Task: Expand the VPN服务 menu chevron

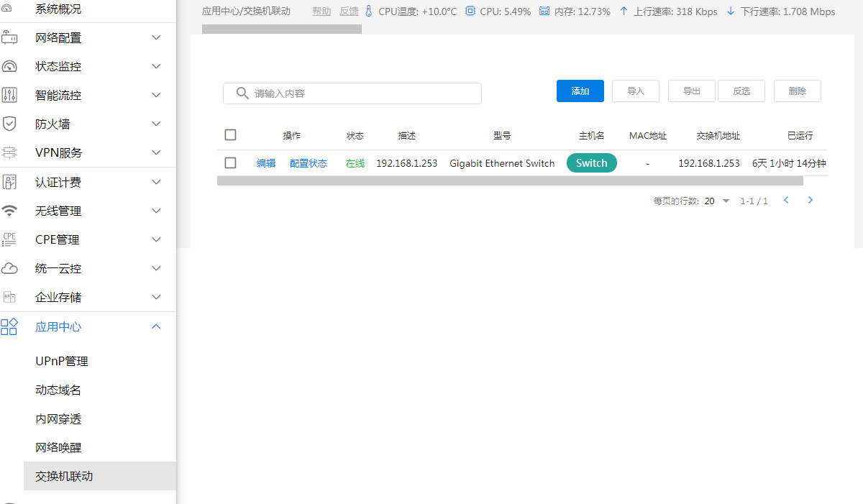Action: click(156, 152)
